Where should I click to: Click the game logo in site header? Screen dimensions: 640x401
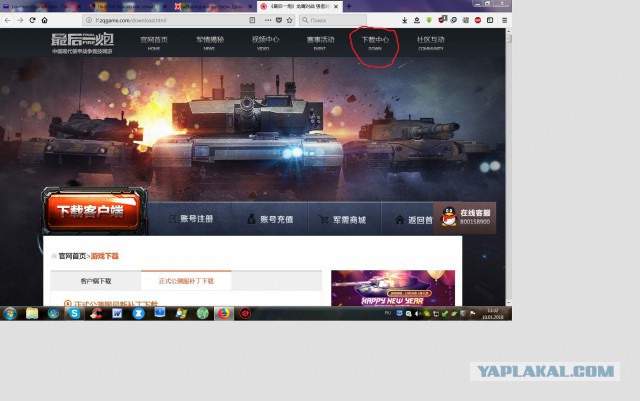point(82,43)
